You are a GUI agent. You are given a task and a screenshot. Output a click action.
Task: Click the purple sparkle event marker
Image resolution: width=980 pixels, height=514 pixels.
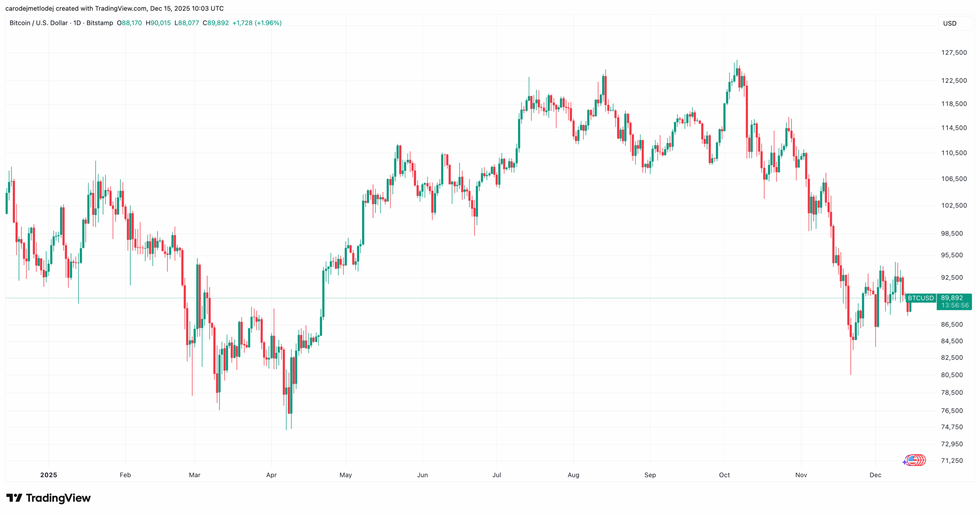[x=905, y=462]
